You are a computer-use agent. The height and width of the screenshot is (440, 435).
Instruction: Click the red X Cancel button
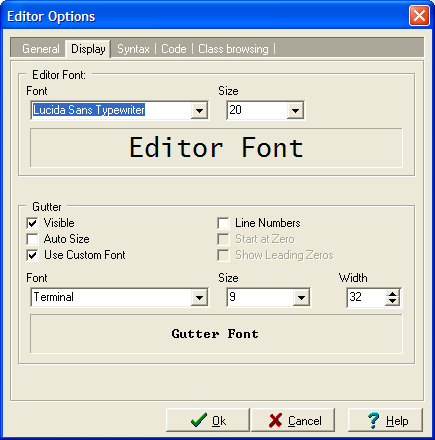(x=293, y=420)
